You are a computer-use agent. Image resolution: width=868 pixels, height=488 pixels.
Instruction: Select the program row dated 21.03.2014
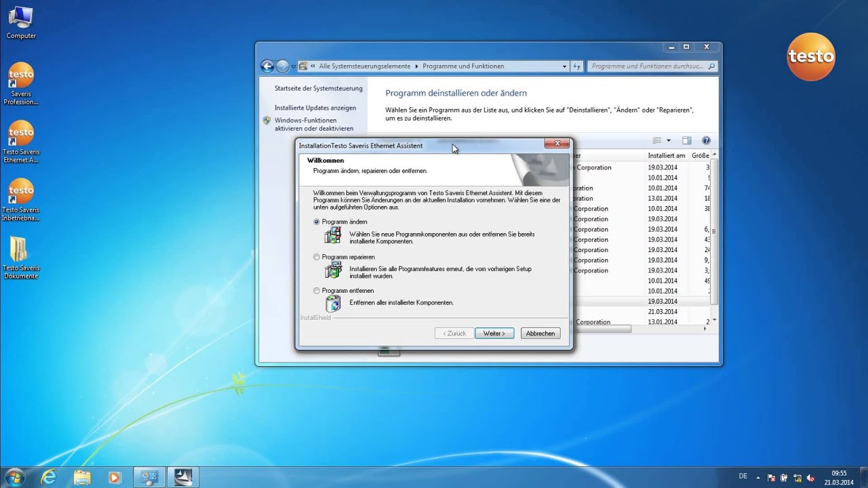642,312
